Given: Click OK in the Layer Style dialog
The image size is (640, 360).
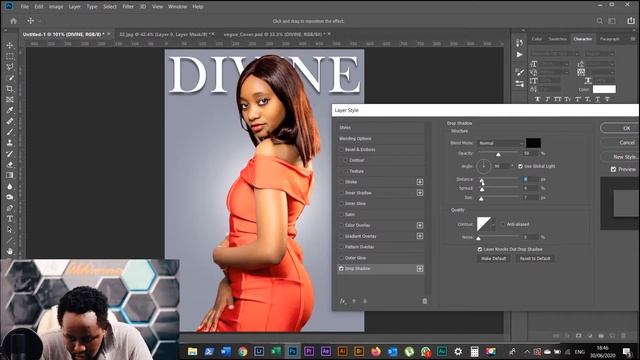Looking at the screenshot, I should click(x=620, y=128).
